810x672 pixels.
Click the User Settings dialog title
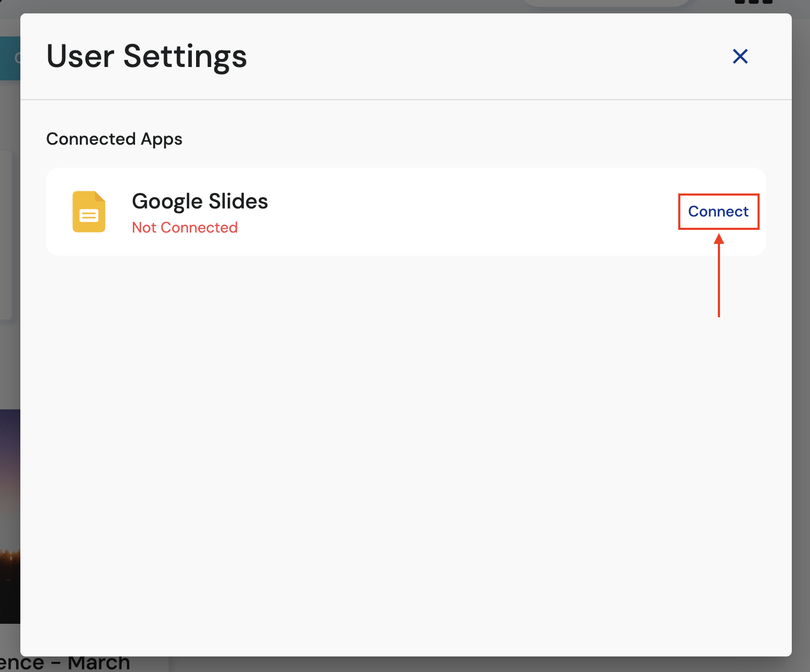[x=147, y=56]
